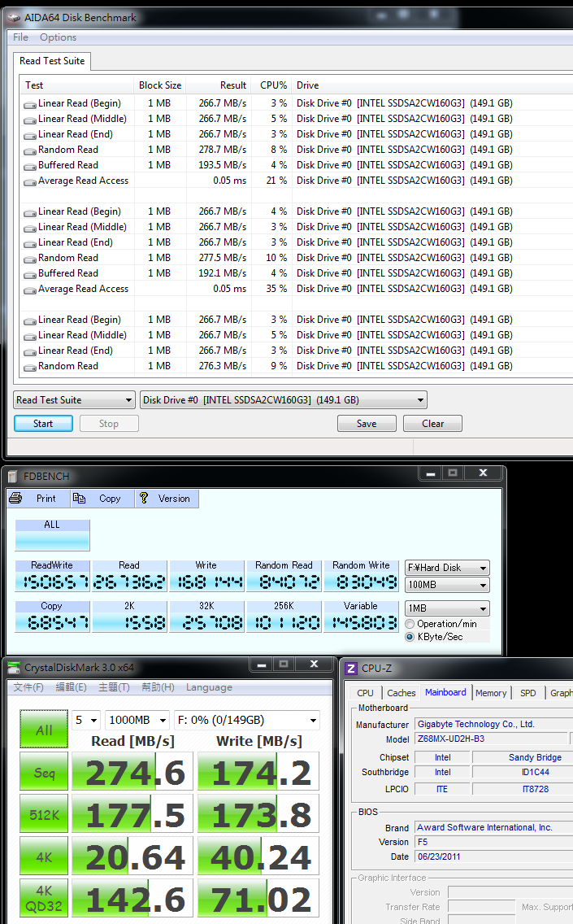This screenshot has height=924, width=573.
Task: Open the F: 0% (0/149GB) drive dropdown
Action: coord(247,720)
